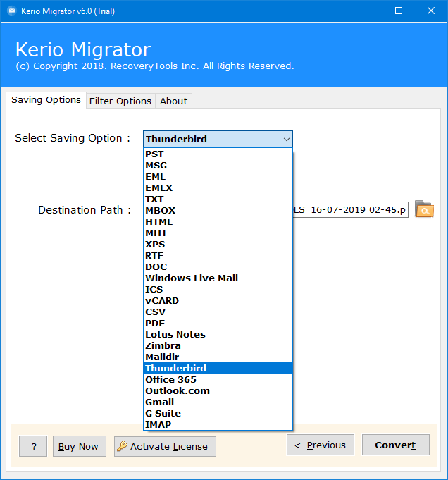Choose MHT in the dropdown list
The height and width of the screenshot is (480, 448).
click(218, 233)
